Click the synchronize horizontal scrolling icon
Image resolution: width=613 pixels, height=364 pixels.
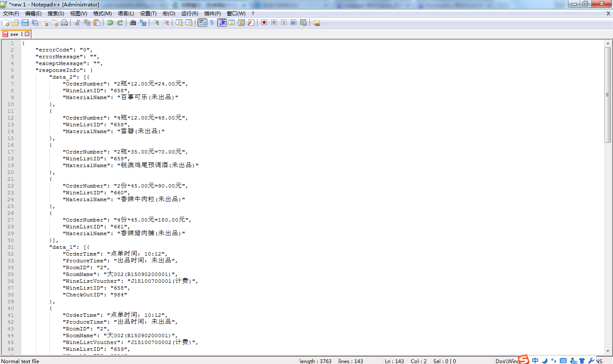(x=189, y=23)
